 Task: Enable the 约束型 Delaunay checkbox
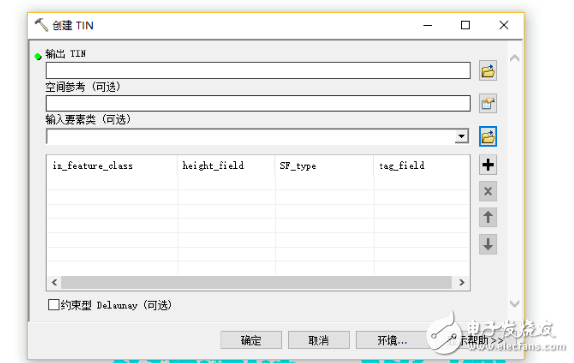53,304
